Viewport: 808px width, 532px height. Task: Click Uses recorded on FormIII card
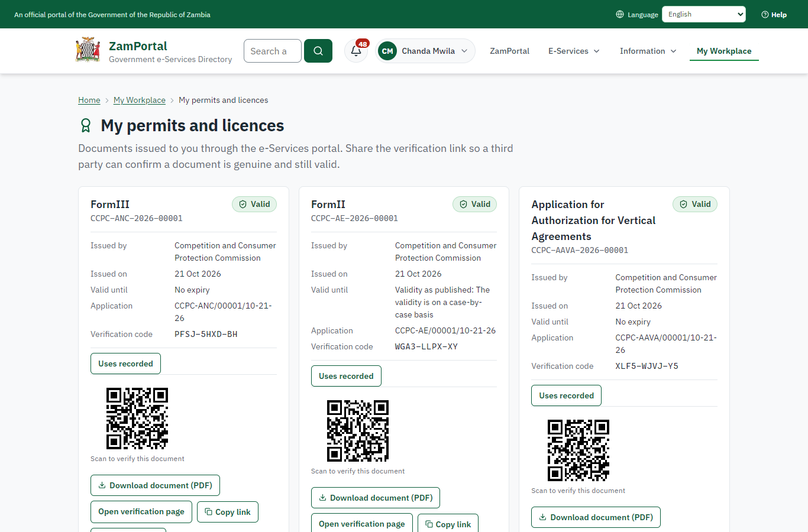[125, 364]
